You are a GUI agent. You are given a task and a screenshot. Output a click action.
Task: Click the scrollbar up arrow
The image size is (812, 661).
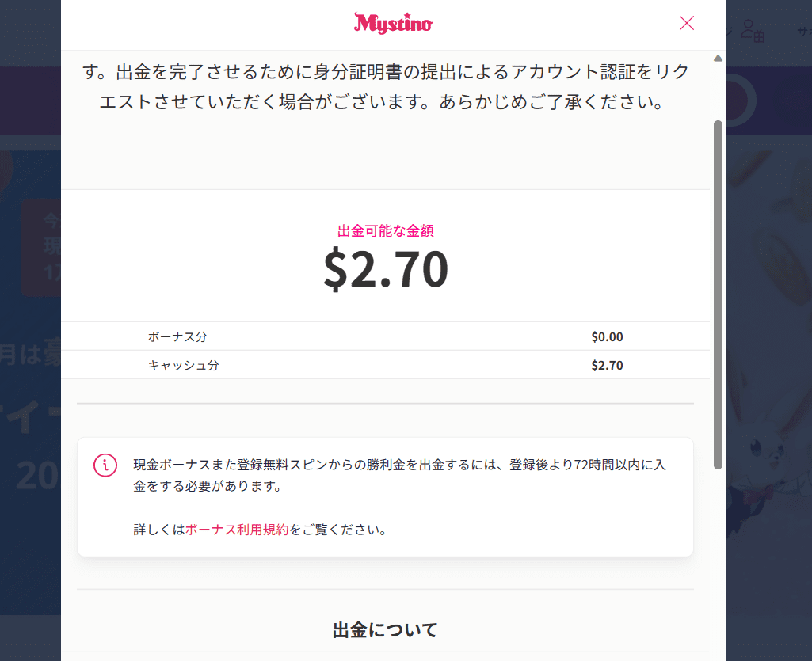718,59
